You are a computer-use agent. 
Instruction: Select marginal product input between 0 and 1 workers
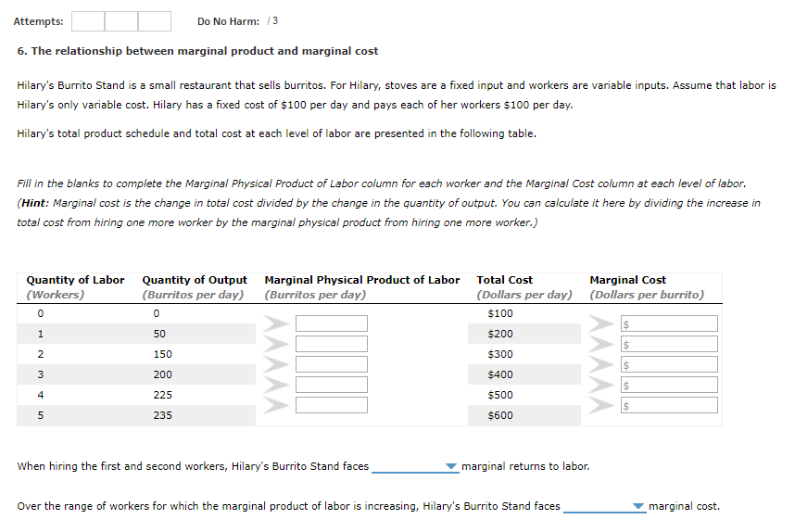click(x=332, y=323)
